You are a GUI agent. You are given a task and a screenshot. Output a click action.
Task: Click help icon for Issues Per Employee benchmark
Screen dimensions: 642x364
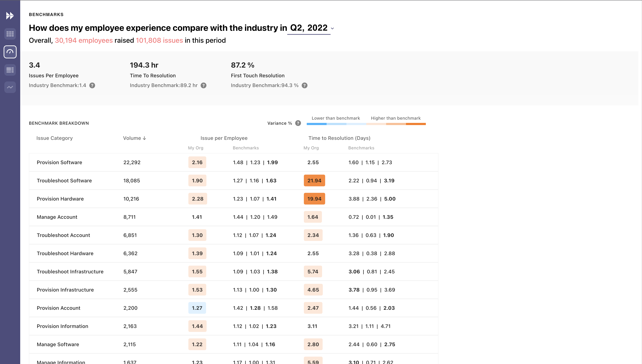click(92, 85)
